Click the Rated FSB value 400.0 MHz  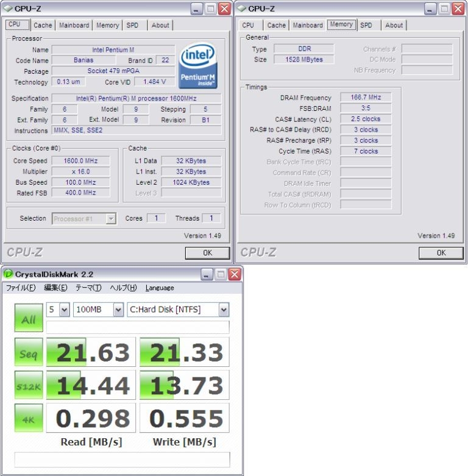click(x=80, y=193)
